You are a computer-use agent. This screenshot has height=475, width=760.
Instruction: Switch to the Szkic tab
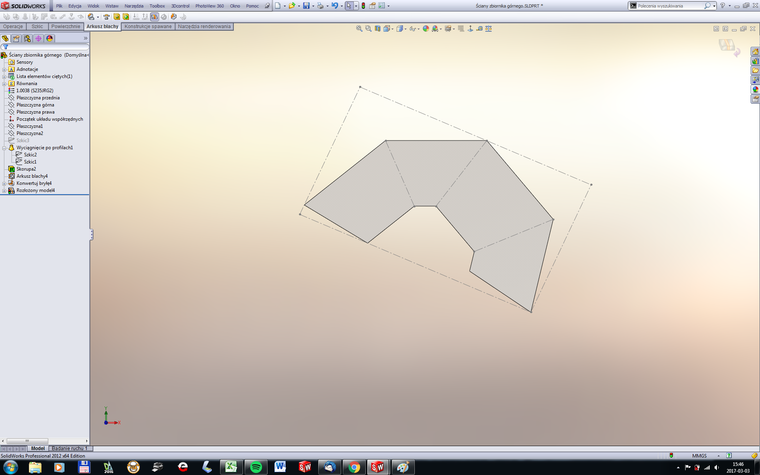(x=37, y=26)
